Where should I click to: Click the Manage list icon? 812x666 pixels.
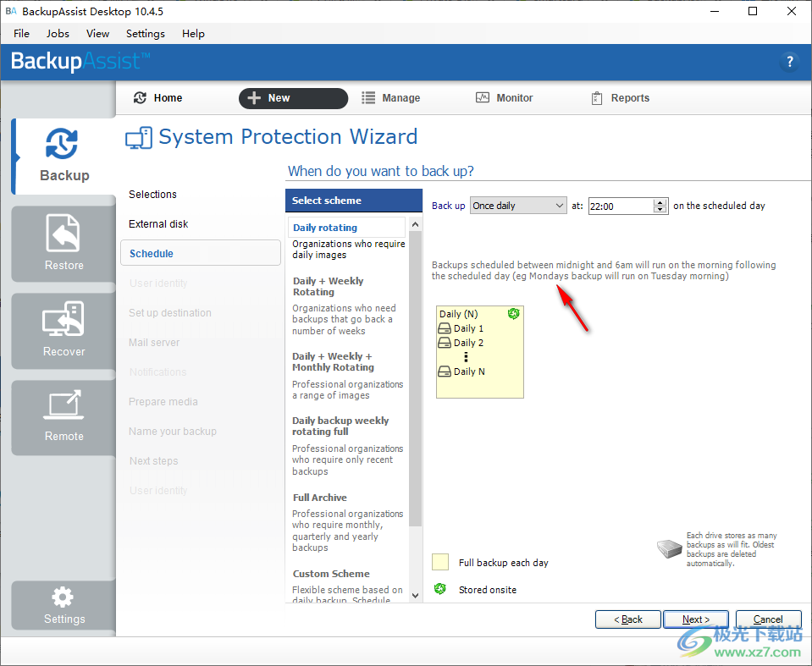368,98
